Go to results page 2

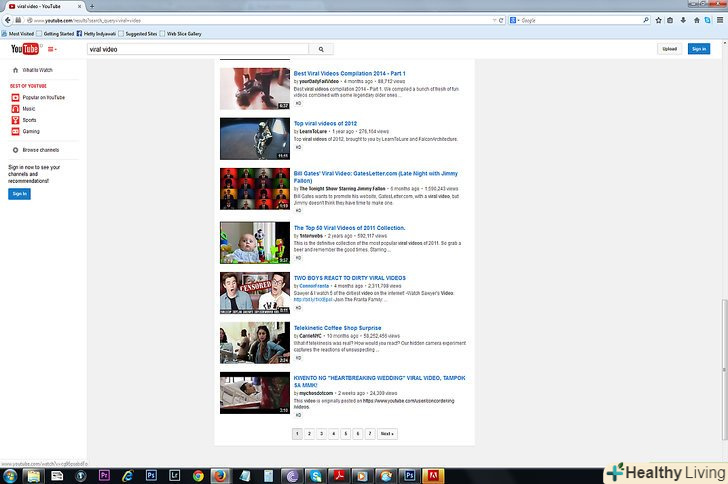[x=309, y=434]
